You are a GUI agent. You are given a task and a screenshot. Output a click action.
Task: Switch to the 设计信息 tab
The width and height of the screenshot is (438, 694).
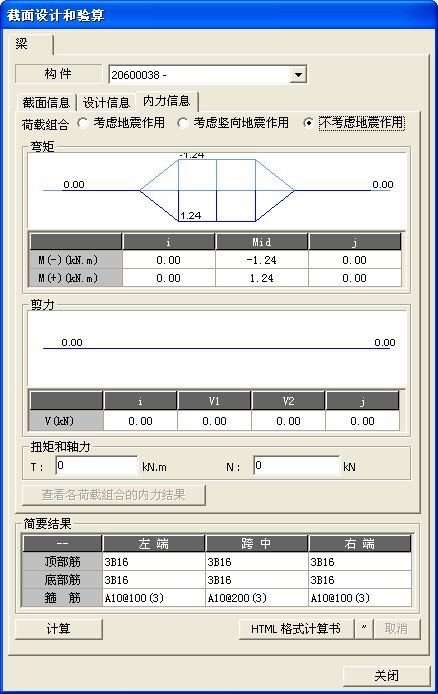point(106,103)
